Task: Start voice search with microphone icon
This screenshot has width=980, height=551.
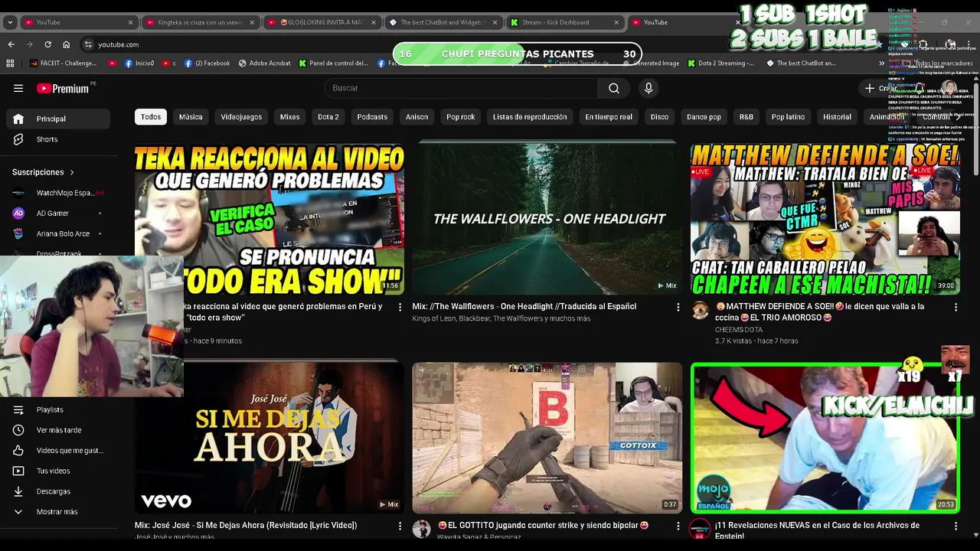Action: [x=648, y=88]
